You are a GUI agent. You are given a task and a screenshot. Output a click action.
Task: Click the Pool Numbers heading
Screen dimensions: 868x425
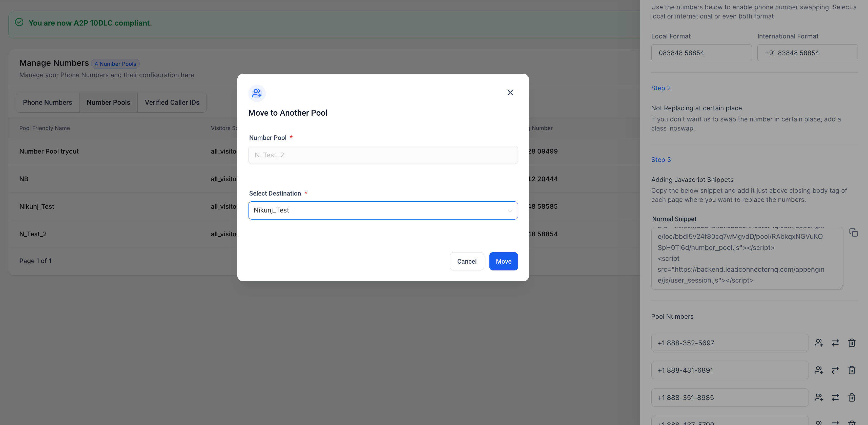[x=672, y=316]
